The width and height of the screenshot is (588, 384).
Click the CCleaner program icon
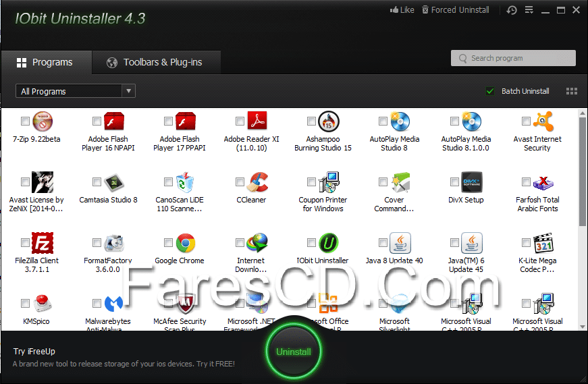pos(257,182)
